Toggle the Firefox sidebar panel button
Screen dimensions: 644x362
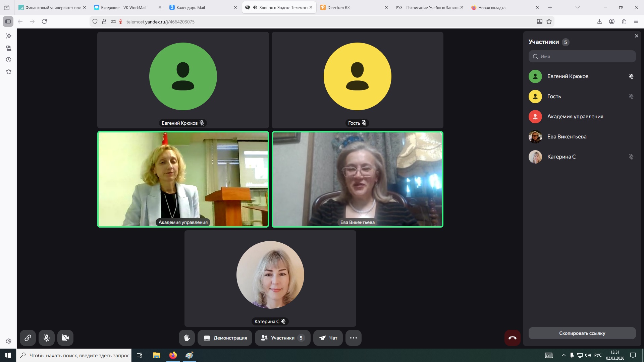[8, 22]
